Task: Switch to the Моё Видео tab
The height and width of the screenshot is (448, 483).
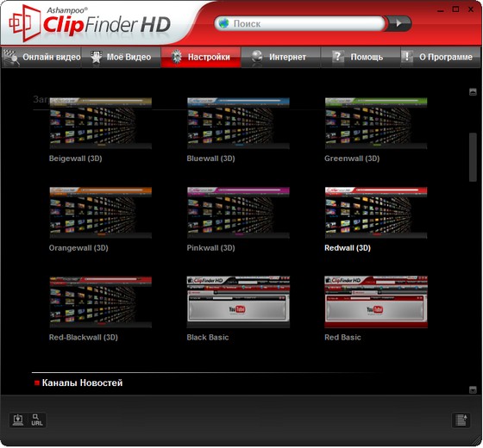Action: point(121,57)
